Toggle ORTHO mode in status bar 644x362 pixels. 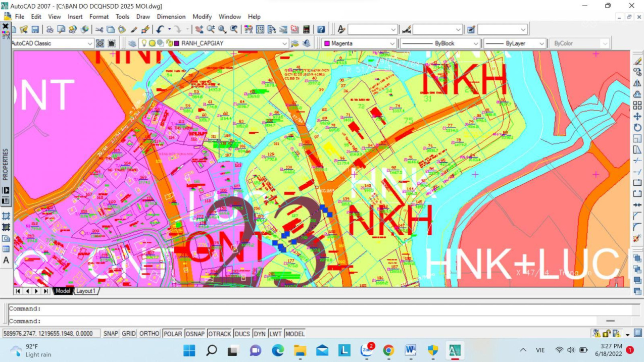[149, 334]
